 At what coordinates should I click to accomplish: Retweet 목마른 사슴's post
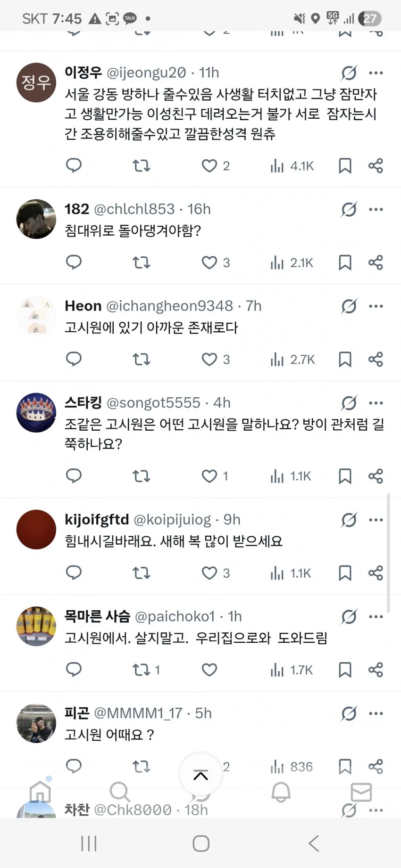pyautogui.click(x=141, y=670)
